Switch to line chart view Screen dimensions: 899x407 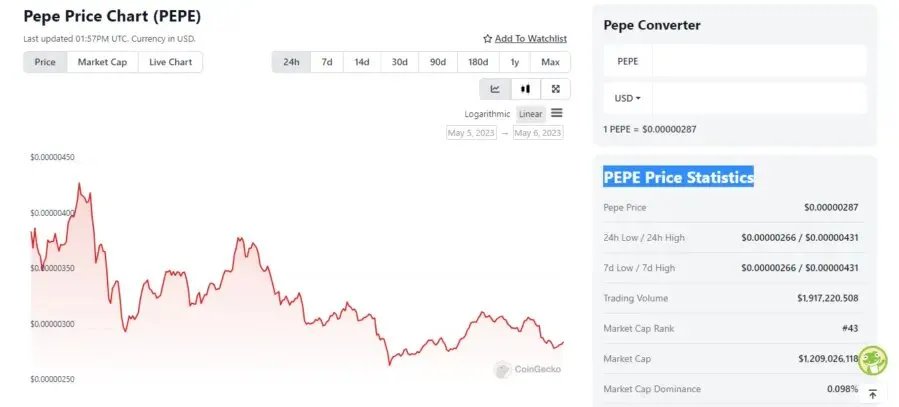pos(495,89)
